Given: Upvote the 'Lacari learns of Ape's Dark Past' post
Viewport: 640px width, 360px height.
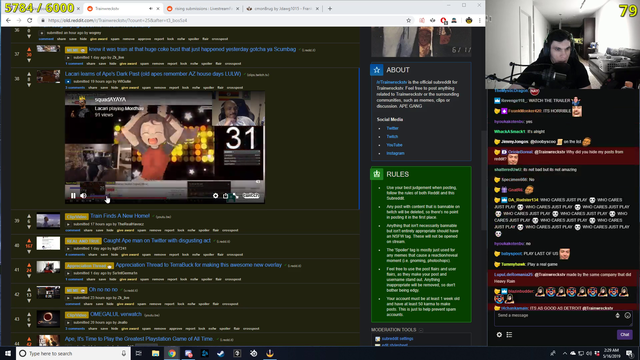Looking at the screenshot, I should (29, 74).
